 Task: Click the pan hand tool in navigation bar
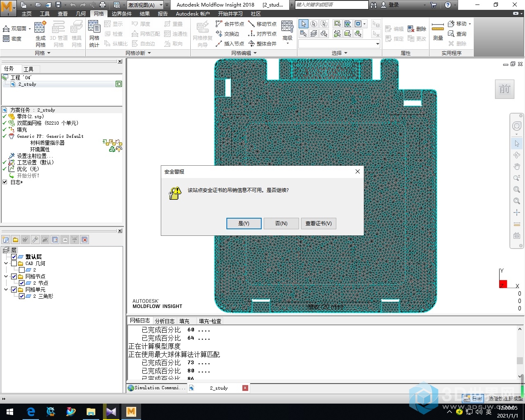click(517, 167)
